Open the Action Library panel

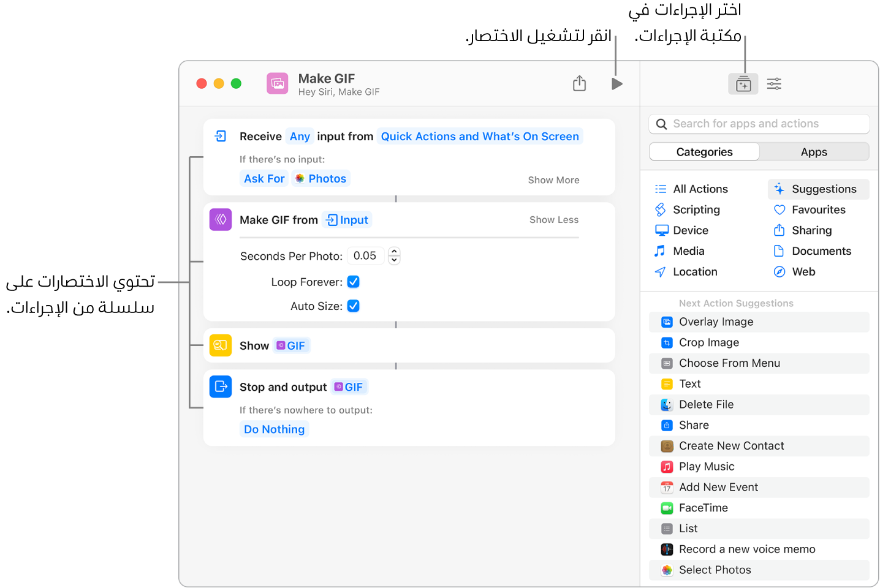click(743, 83)
